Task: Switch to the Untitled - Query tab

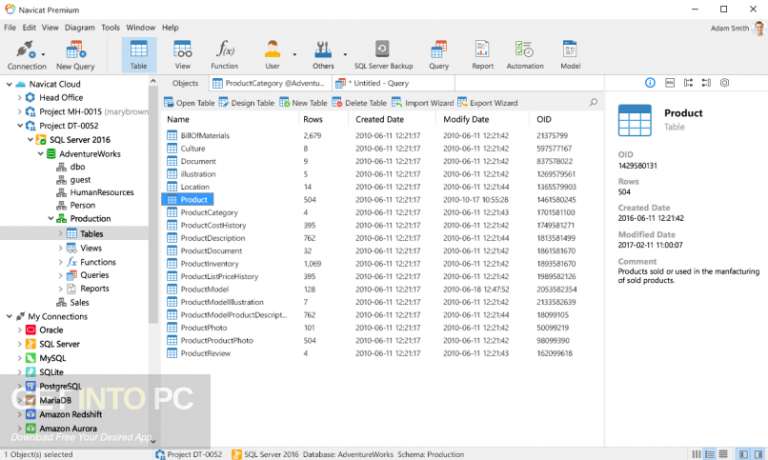Action: click(x=376, y=83)
